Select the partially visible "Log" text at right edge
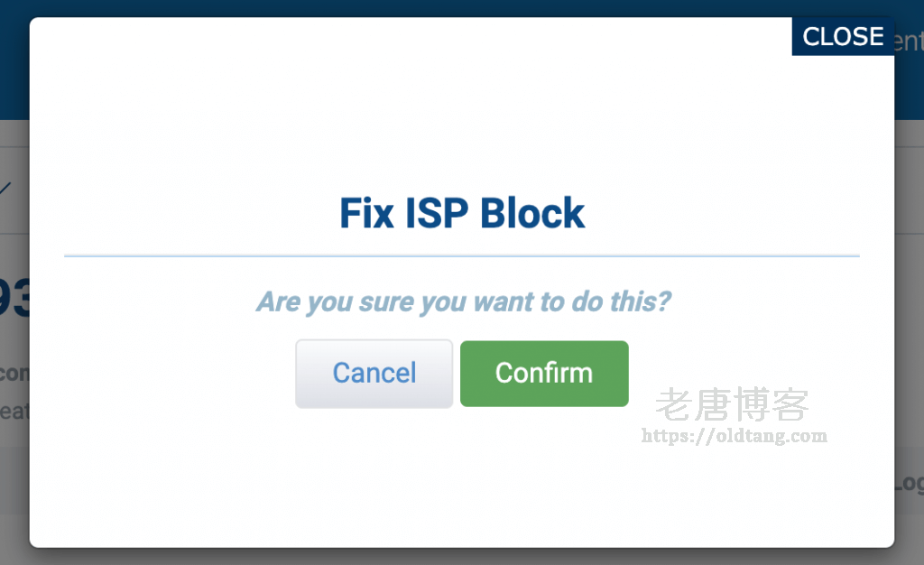Image resolution: width=924 pixels, height=565 pixels. (909, 483)
